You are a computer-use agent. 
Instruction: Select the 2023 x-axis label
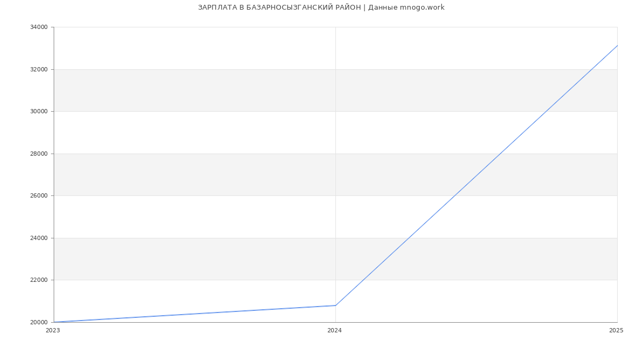pyautogui.click(x=53, y=331)
